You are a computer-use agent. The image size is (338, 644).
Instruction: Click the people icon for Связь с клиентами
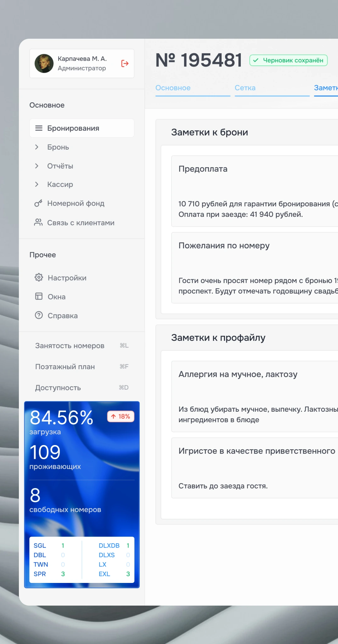tap(38, 223)
